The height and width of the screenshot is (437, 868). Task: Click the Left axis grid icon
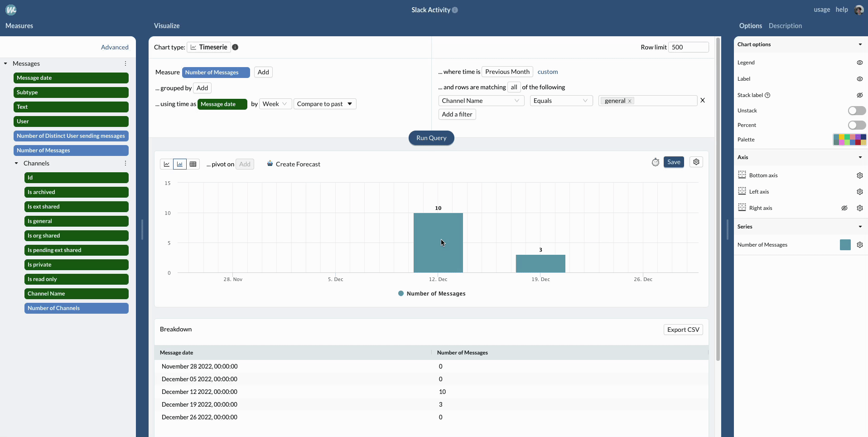(742, 191)
